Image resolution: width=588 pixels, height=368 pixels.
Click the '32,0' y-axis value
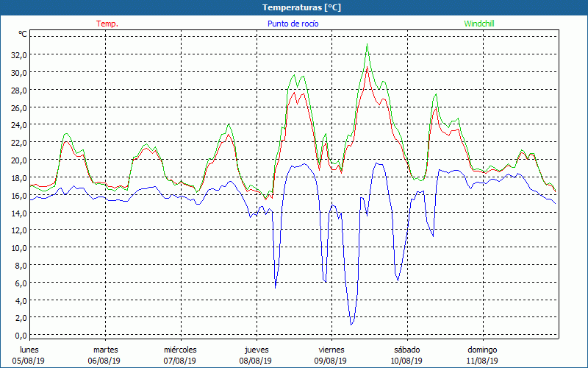[x=19, y=54]
